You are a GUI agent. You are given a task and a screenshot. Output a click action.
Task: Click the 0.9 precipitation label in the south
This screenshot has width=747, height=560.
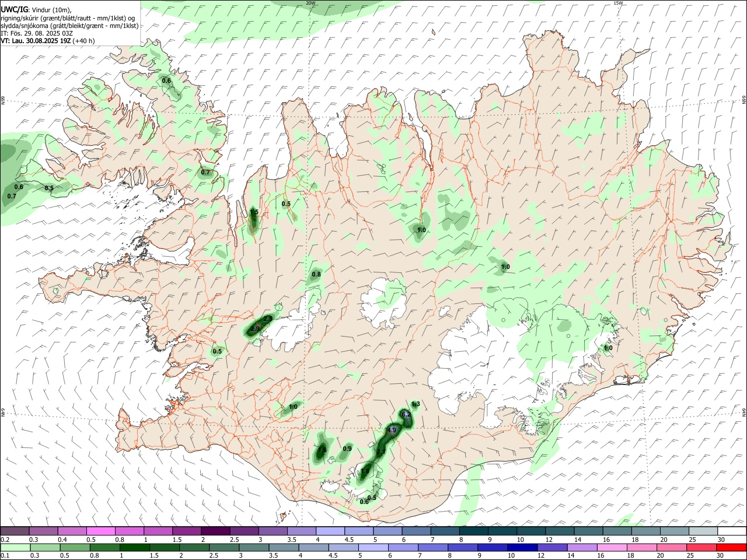347,449
